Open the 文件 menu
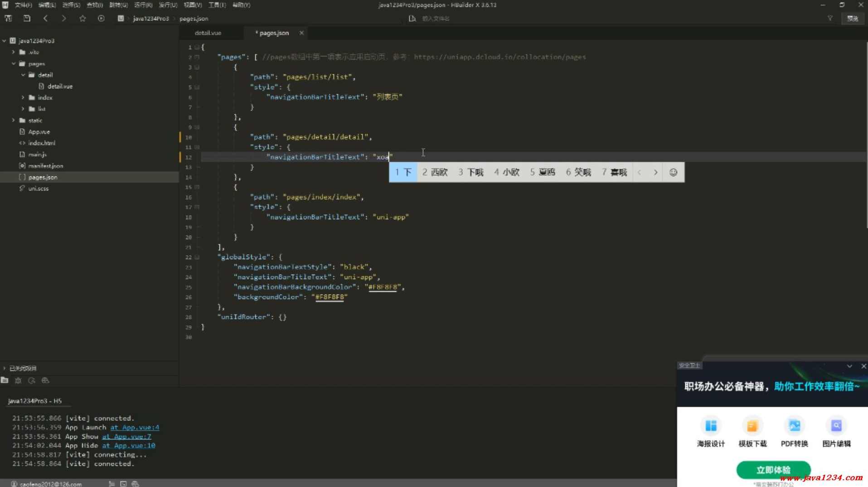This screenshot has width=868, height=487. (x=23, y=5)
